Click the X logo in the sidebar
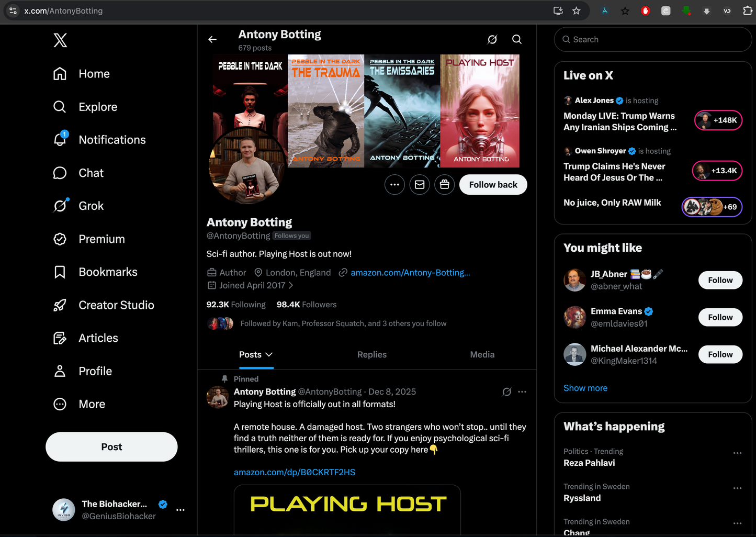 [60, 40]
